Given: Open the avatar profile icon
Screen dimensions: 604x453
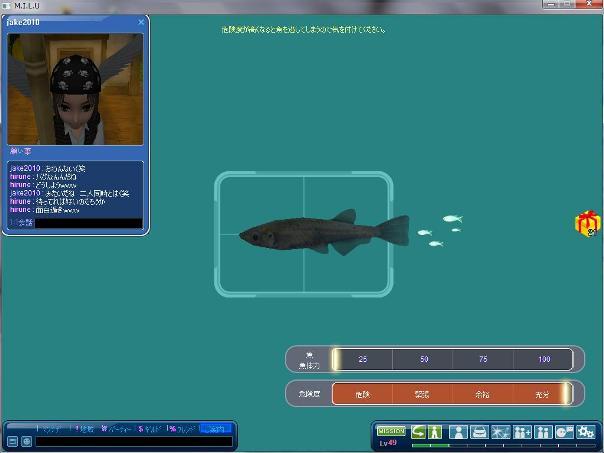Looking at the screenshot, I should pos(457,432).
